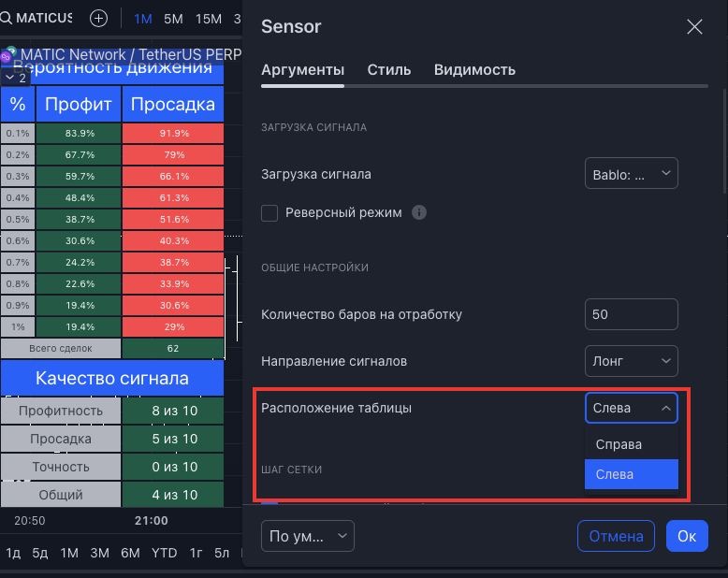This screenshot has height=578, width=728.
Task: Enable the Реверсный режим checkbox
Action: (269, 212)
